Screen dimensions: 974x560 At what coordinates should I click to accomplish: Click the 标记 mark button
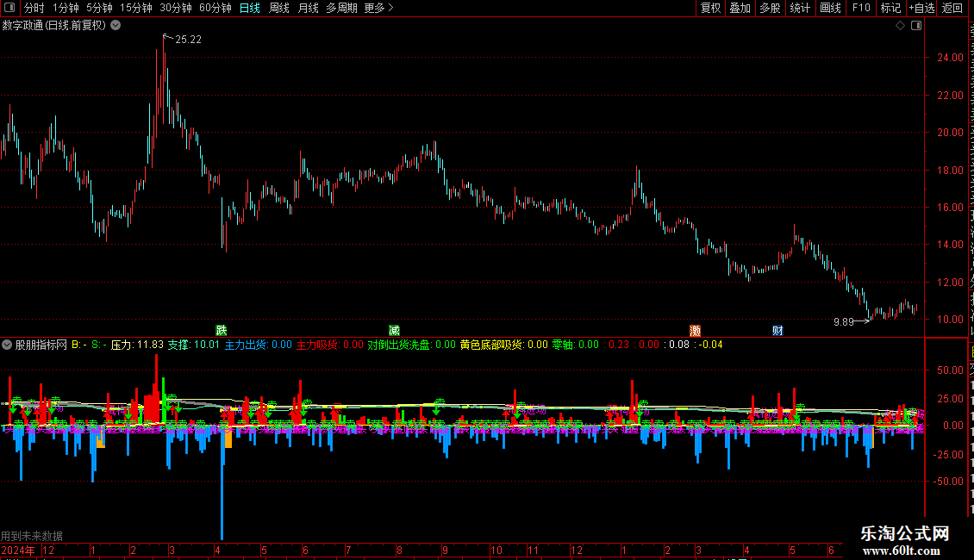tap(890, 8)
